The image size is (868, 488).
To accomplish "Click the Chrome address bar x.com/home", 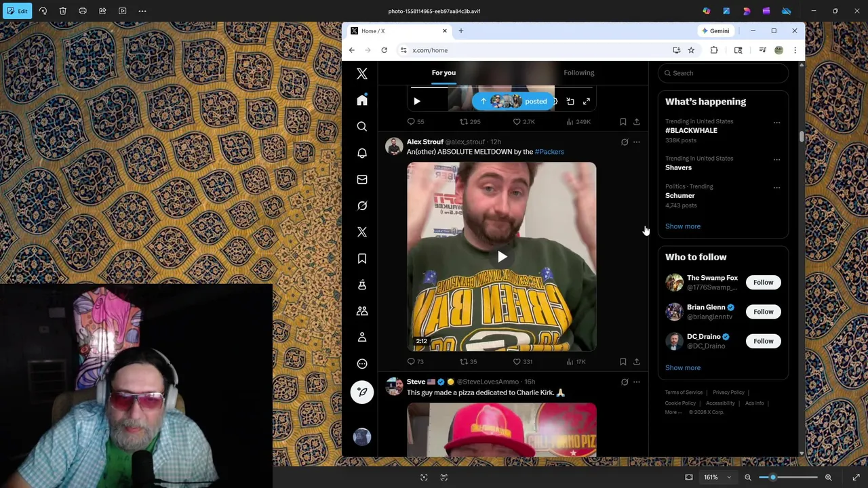I will tap(534, 50).
